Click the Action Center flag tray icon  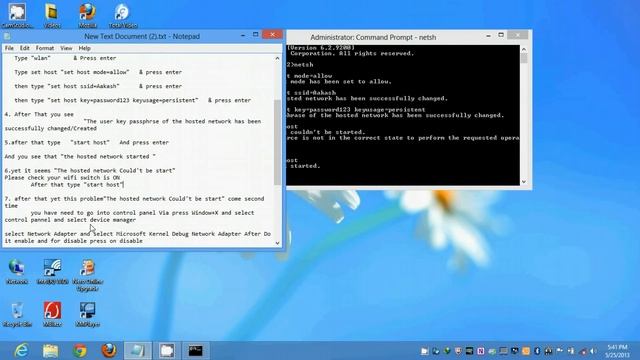[560, 351]
